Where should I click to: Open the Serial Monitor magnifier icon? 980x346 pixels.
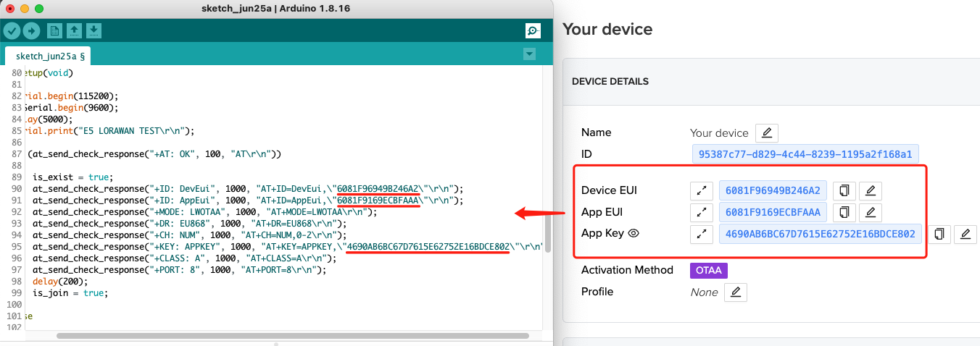pos(533,30)
